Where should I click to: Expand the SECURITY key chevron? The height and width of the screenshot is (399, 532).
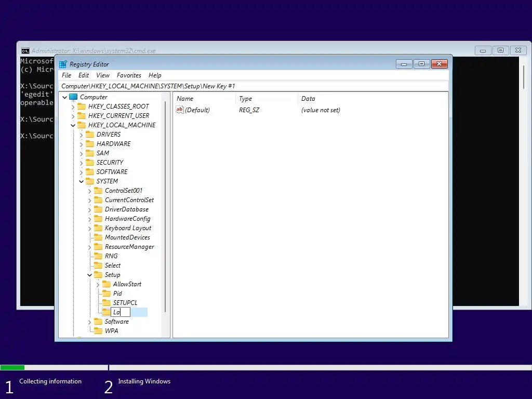pos(81,163)
